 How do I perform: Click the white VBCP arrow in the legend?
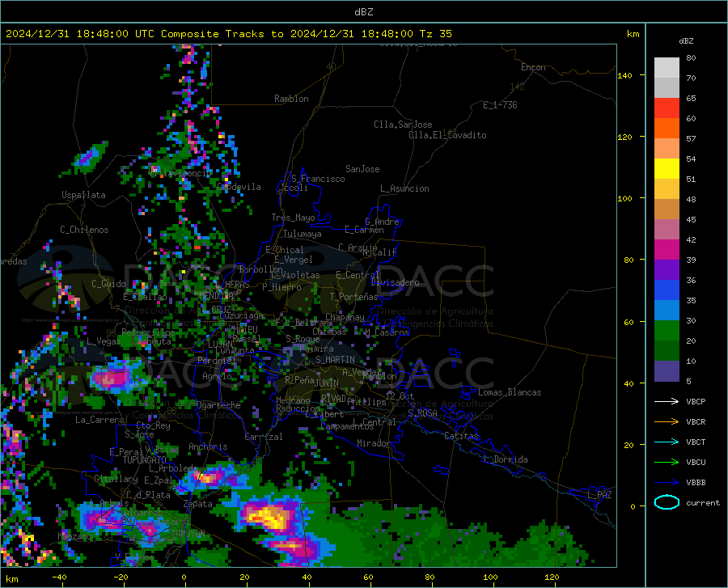coord(667,401)
